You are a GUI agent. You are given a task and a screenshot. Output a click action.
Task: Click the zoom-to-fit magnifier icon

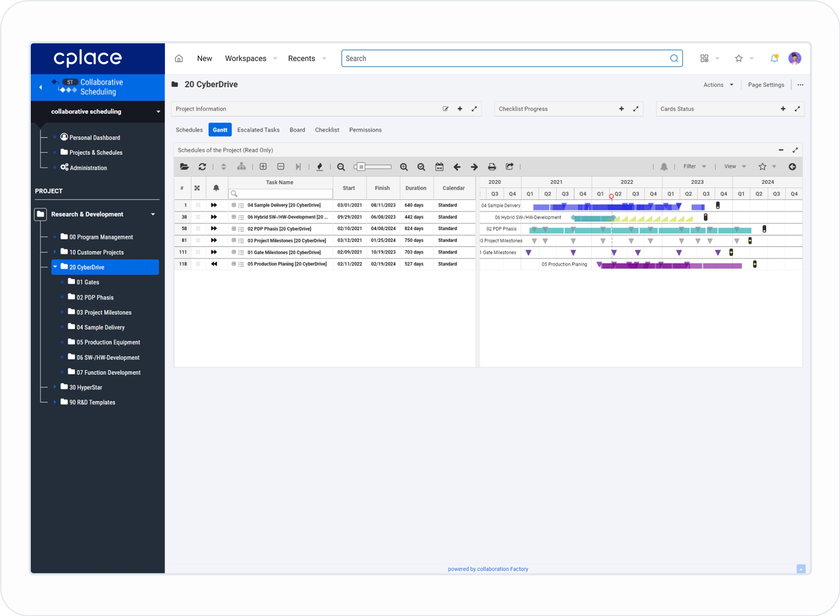421,167
